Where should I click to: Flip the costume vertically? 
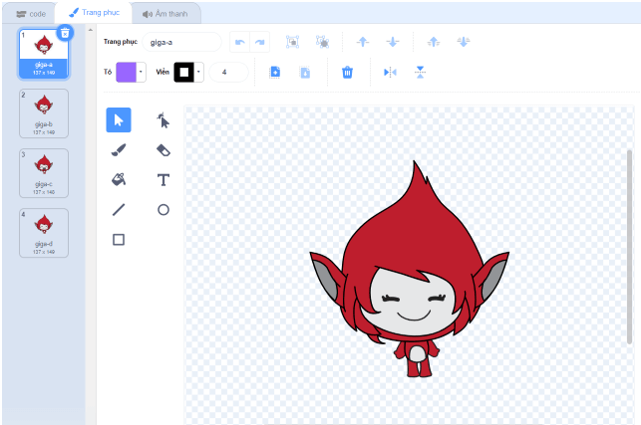[x=420, y=72]
